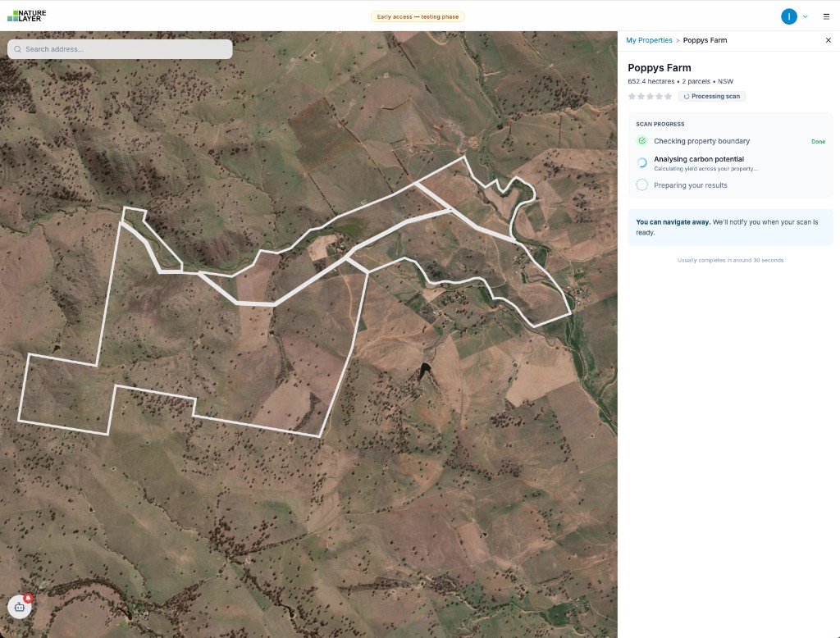
Task: Select the fifth rating star
Action: click(667, 96)
